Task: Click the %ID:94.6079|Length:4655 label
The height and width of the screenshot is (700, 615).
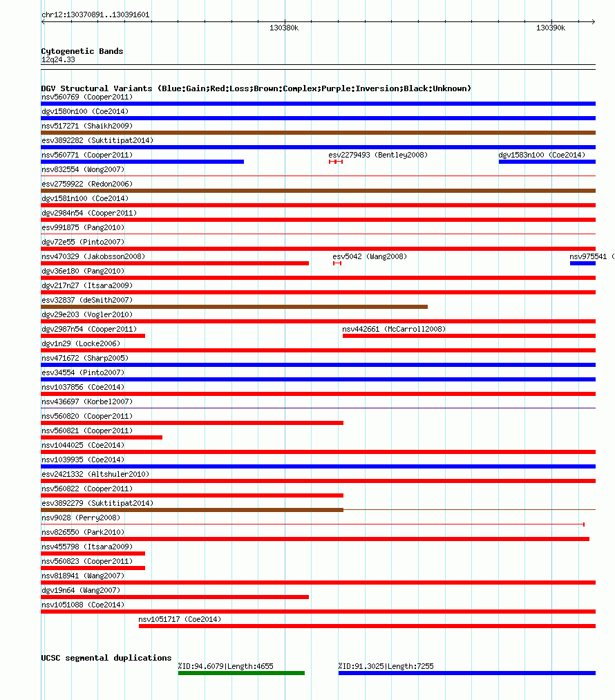Action: (x=225, y=666)
